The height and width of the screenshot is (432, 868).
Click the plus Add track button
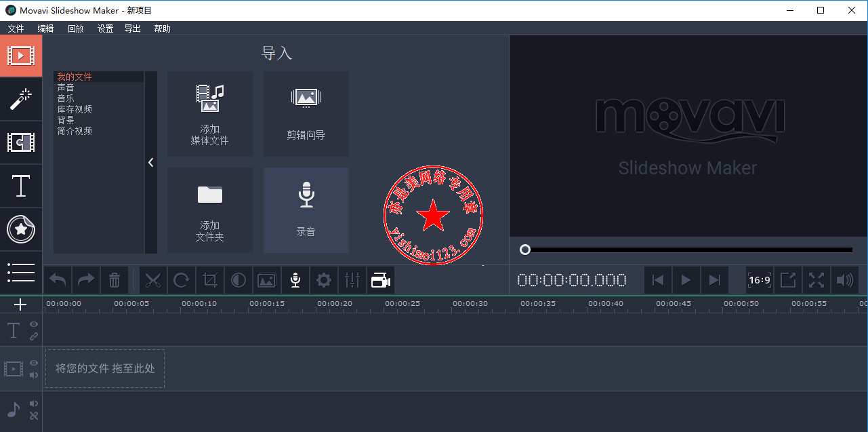[x=20, y=305]
